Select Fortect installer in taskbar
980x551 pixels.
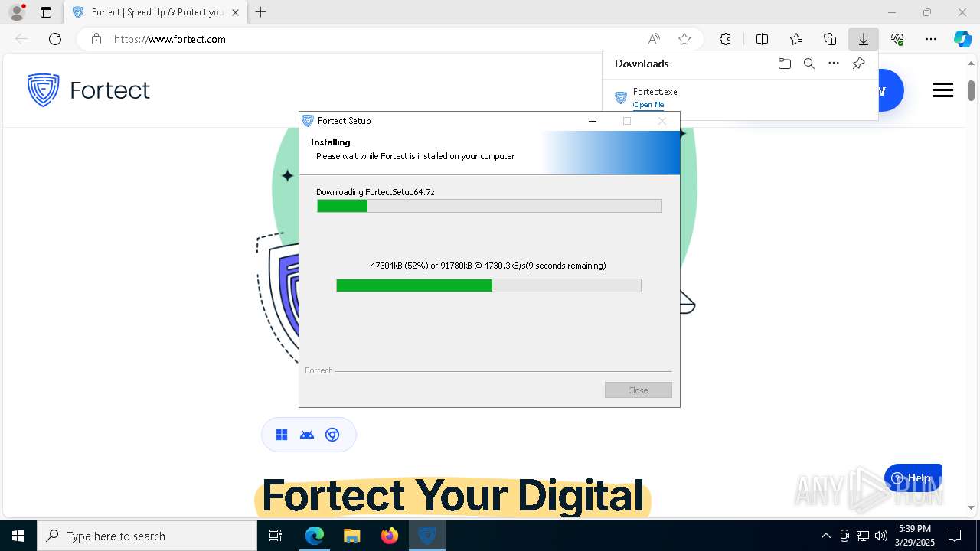click(426, 536)
